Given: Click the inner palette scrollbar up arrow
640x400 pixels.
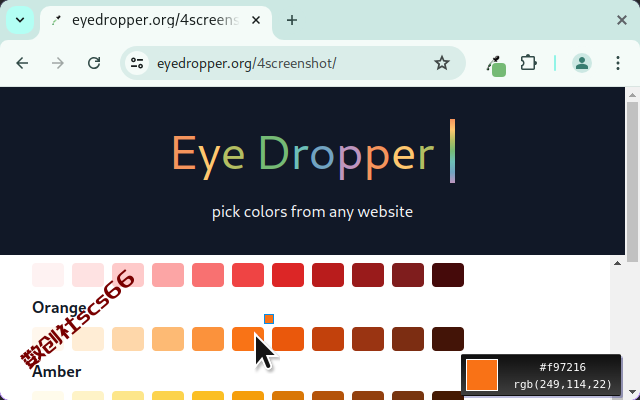Looking at the screenshot, I should [x=617, y=263].
